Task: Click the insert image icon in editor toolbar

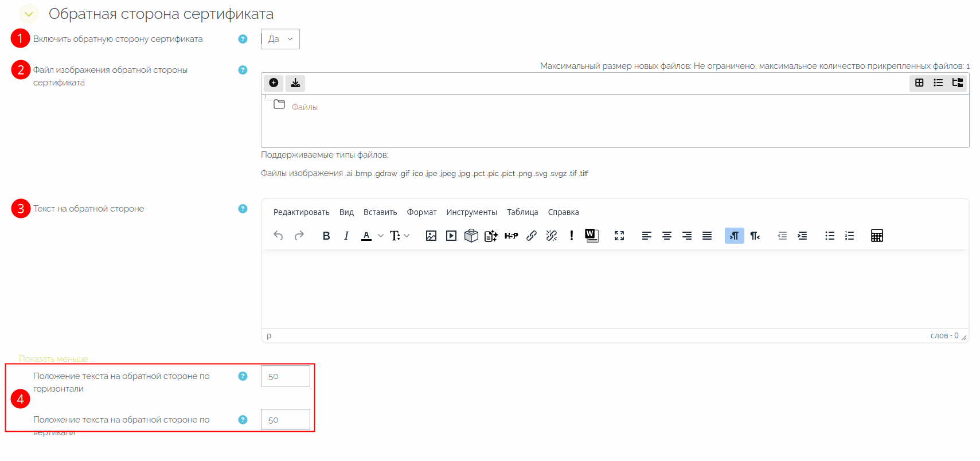Action: coord(431,236)
